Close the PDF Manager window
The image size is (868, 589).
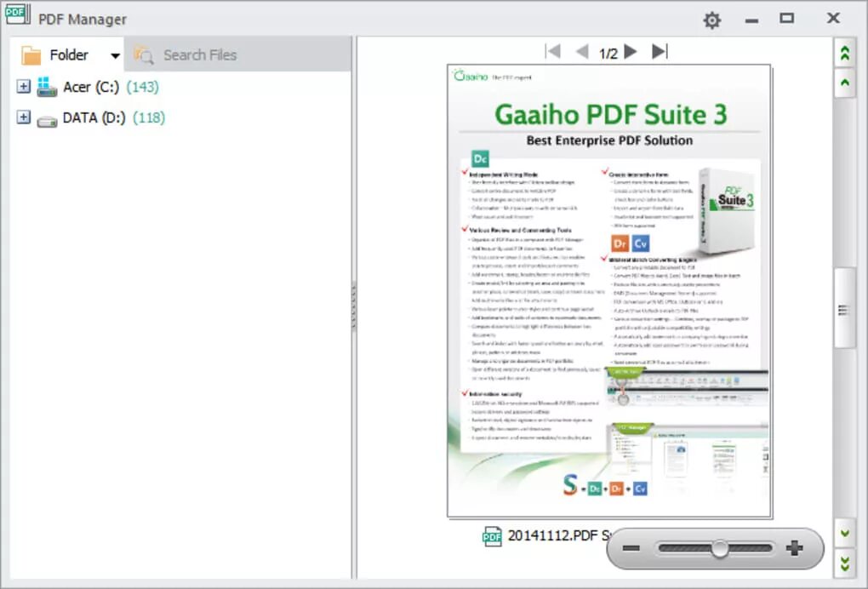click(x=833, y=18)
